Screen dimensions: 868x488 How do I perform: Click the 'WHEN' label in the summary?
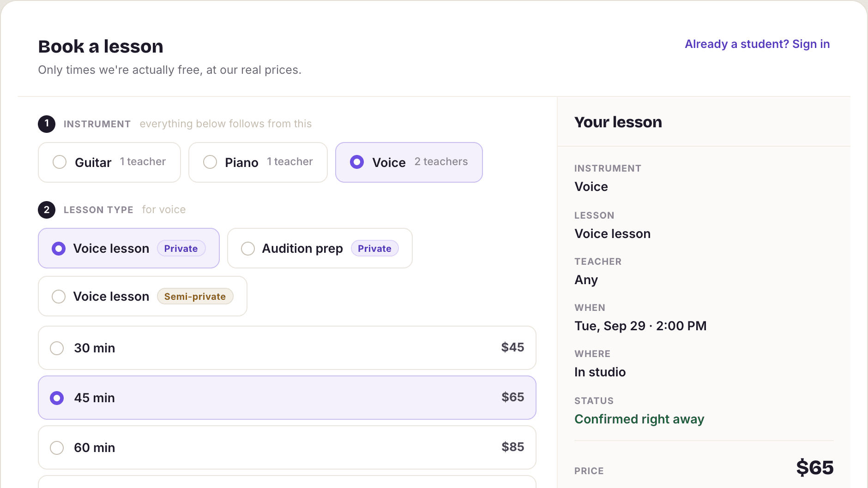pos(590,308)
